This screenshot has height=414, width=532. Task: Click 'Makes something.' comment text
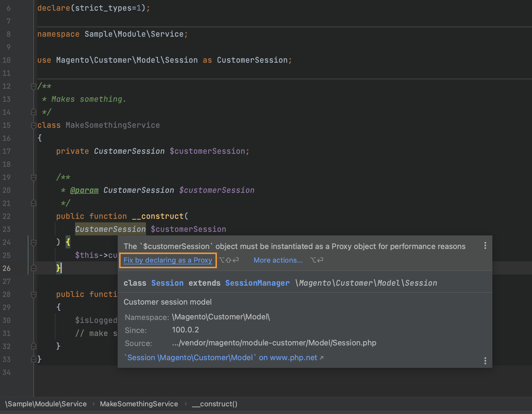(89, 99)
